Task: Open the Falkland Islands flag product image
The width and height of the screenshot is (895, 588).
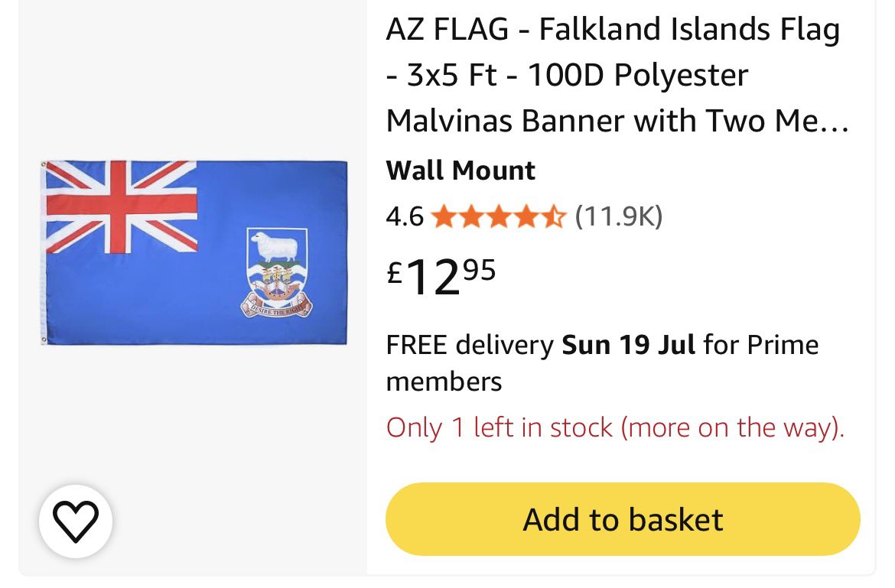Action: 194,252
